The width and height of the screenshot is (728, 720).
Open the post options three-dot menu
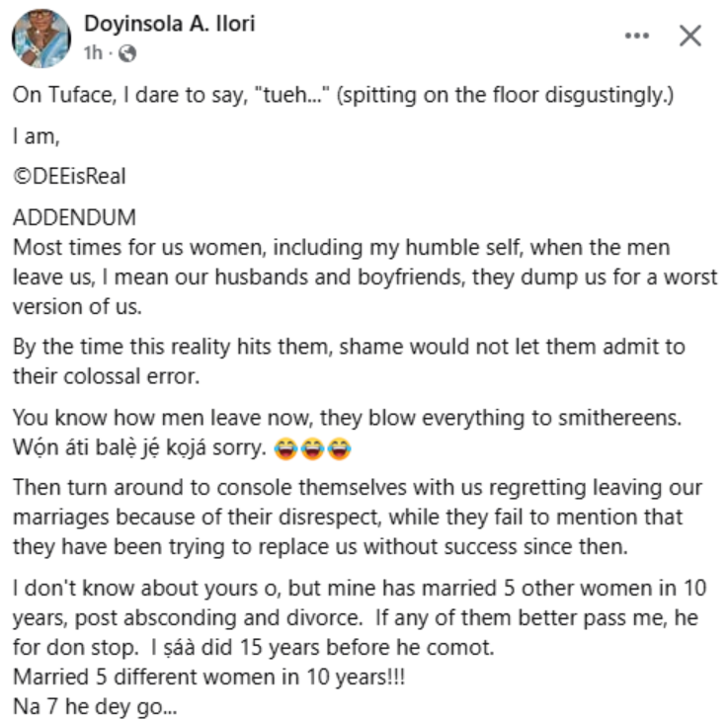click(x=638, y=37)
